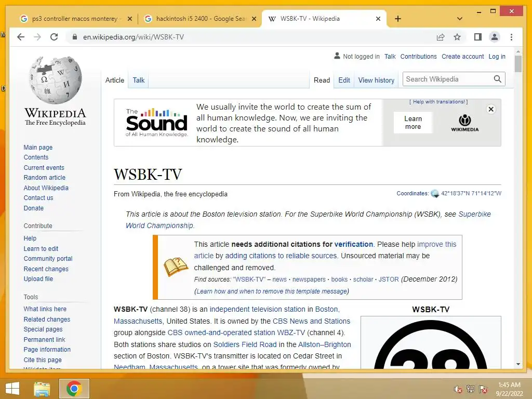Click the scrollbar down arrow
This screenshot has height=399, width=532.
[518, 364]
